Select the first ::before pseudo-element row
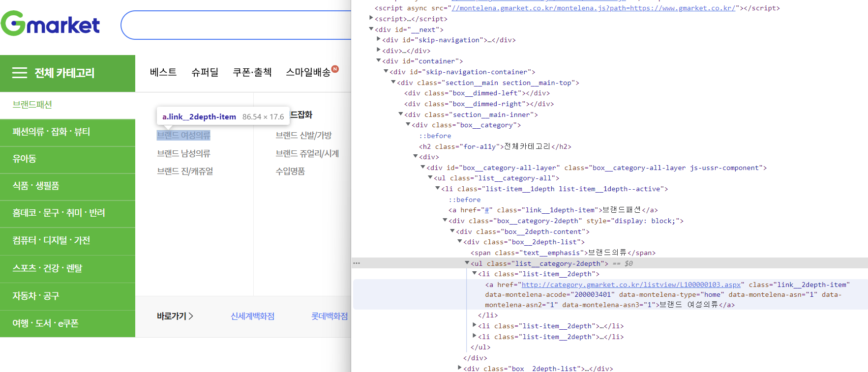868x372 pixels. coord(435,136)
